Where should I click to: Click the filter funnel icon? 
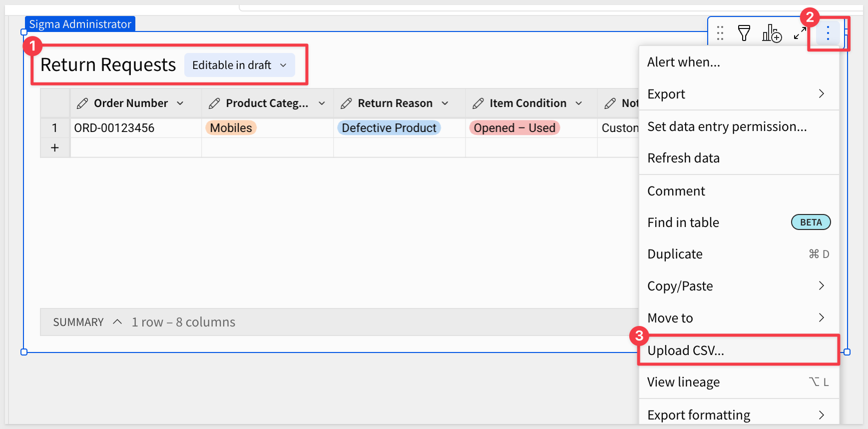tap(744, 33)
